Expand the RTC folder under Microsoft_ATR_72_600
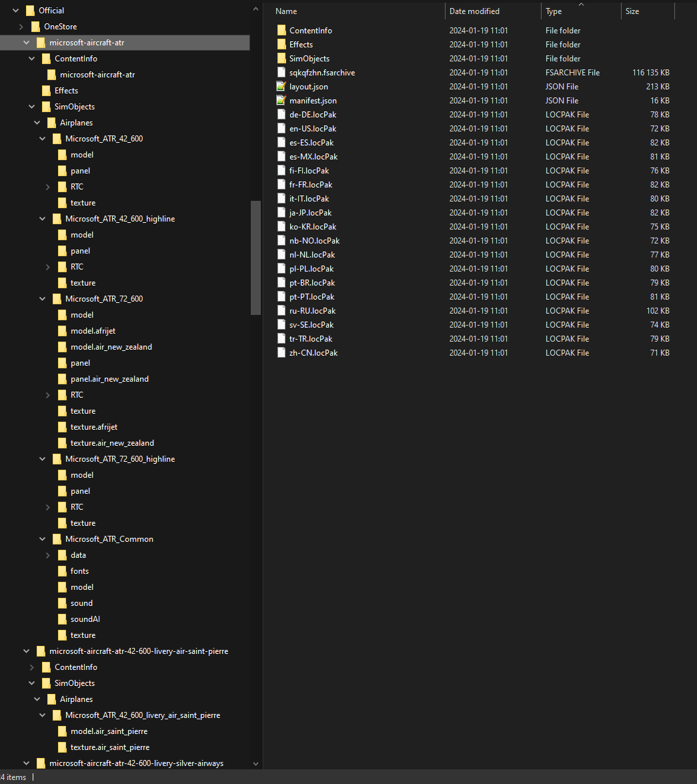Viewport: 697px width, 784px height. click(48, 395)
